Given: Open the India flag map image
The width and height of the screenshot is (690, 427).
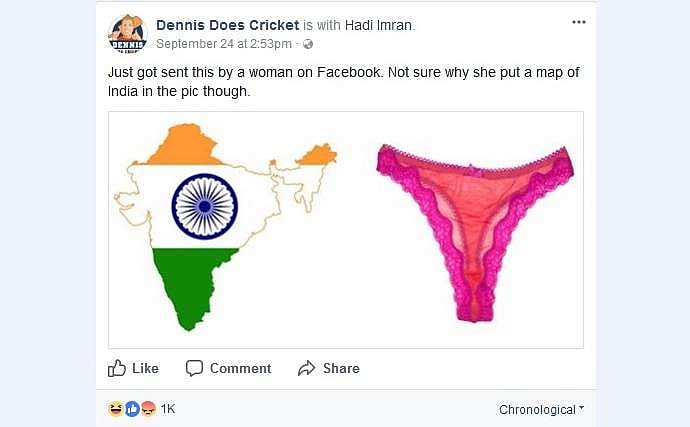Looking at the screenshot, I should pos(225,227).
